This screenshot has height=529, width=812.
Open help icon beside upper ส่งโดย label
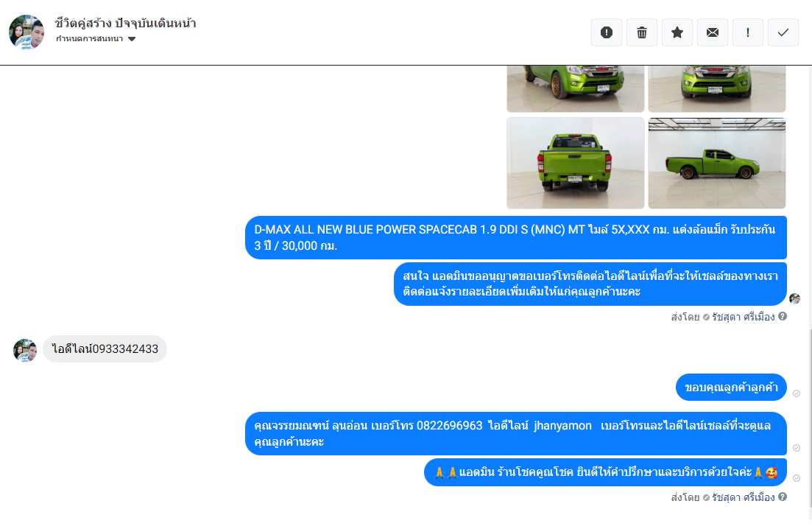click(x=783, y=316)
